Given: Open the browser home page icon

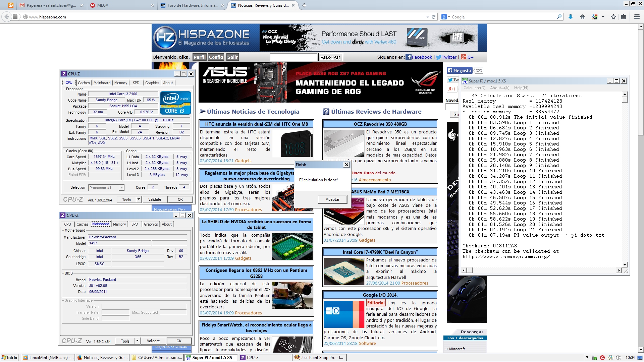Looking at the screenshot, I should pyautogui.click(x=583, y=17).
